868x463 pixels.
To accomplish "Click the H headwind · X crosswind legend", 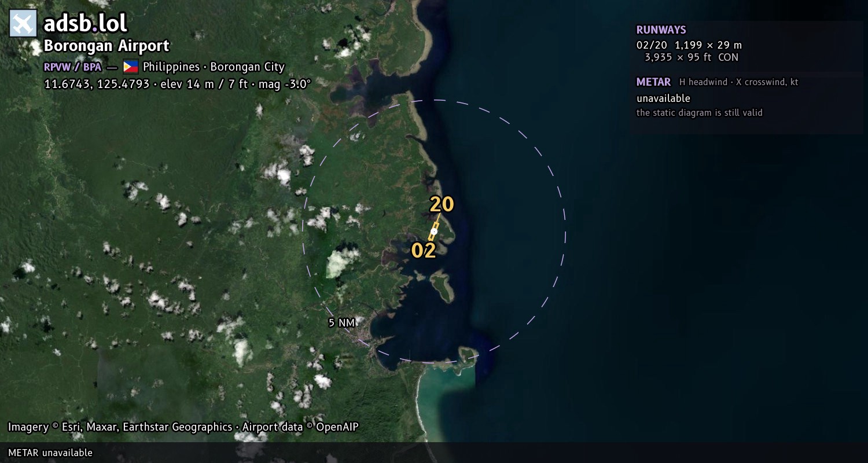I will [x=739, y=82].
